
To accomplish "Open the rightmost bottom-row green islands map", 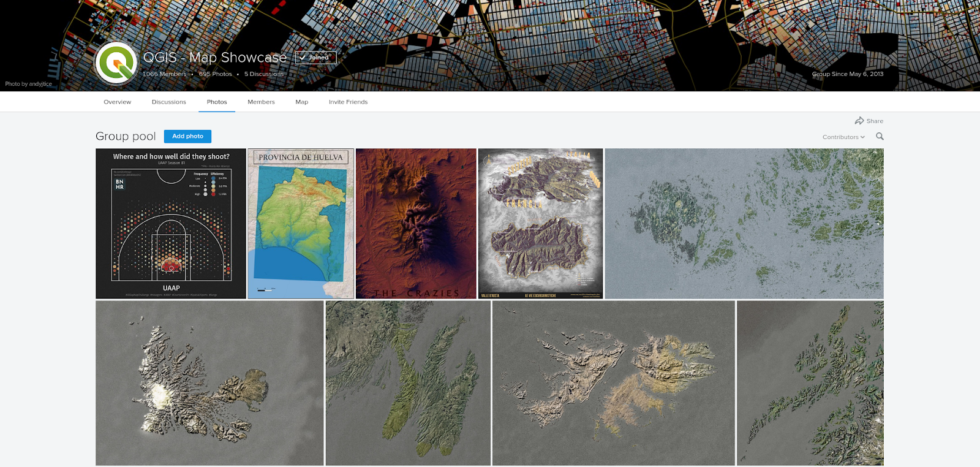I will pyautogui.click(x=810, y=383).
